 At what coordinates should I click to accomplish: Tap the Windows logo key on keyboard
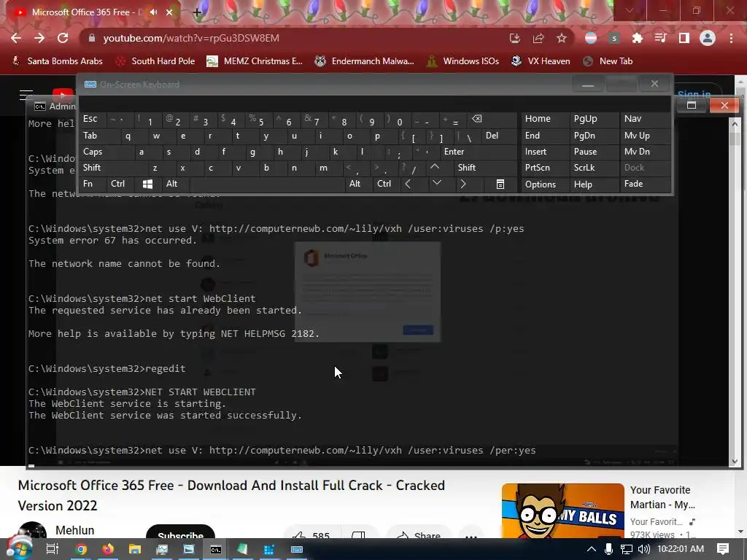tap(147, 184)
